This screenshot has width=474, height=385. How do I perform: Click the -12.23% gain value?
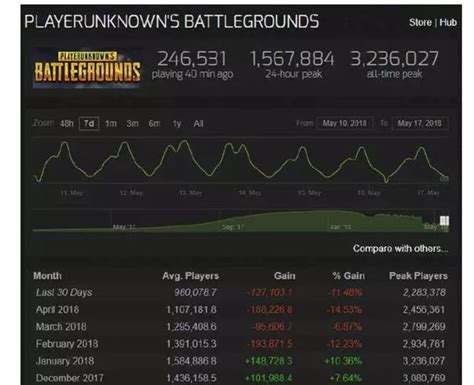pyautogui.click(x=344, y=344)
